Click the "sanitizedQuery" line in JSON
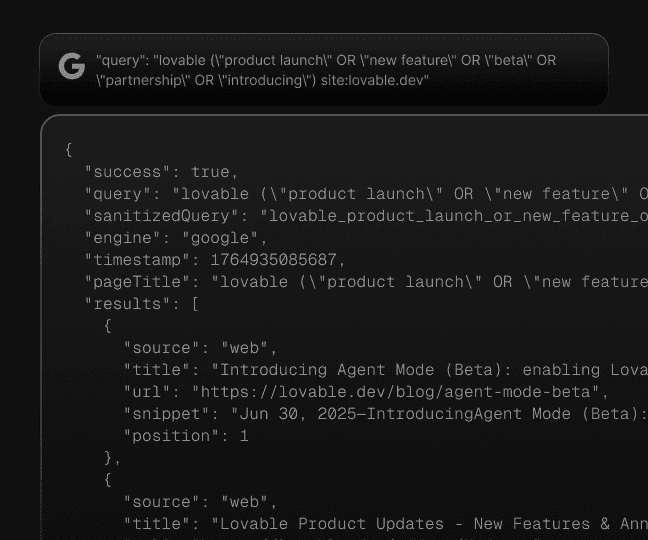Viewport: 648px width, 540px height. 366,216
